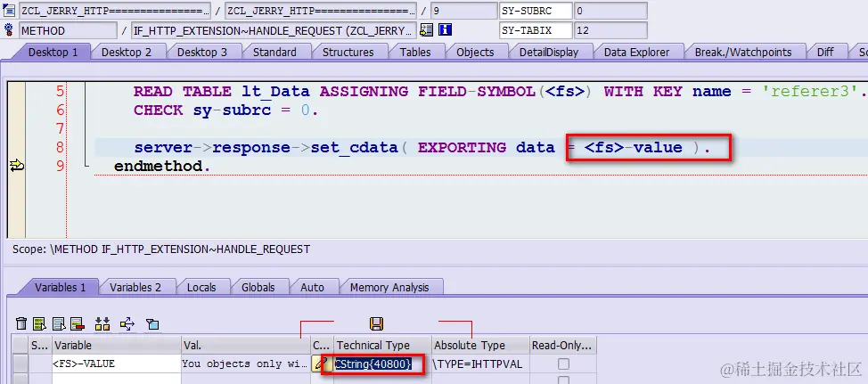Click the pencil change icon in <FS>-VALUE row
The image size is (868, 384).
tap(319, 364)
